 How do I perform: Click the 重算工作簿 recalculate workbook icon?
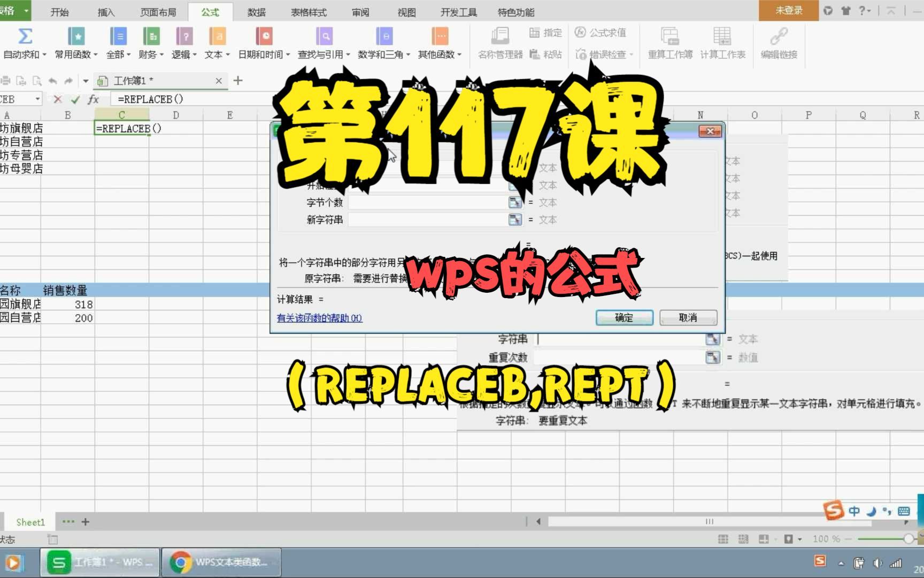pos(669,43)
